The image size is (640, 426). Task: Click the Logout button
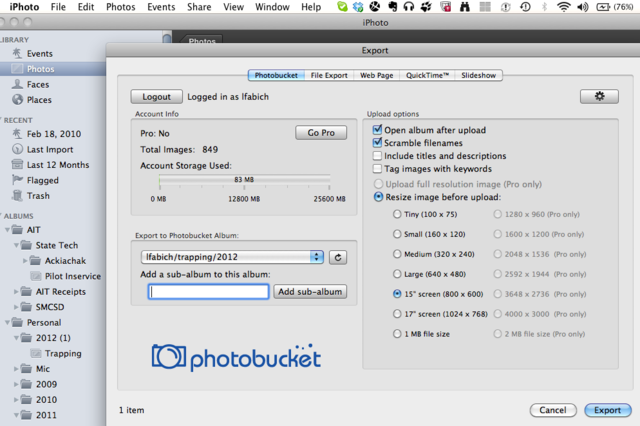[157, 97]
